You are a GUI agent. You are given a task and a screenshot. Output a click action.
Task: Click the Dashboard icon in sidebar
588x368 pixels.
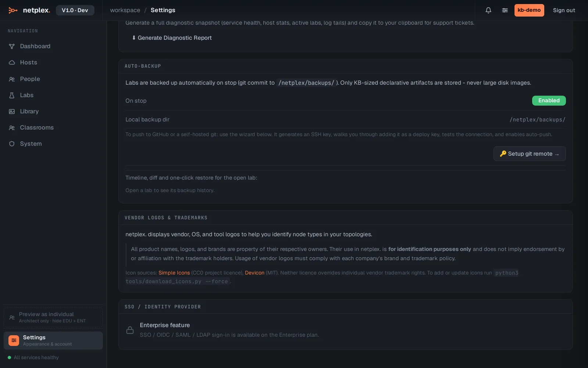coord(12,46)
